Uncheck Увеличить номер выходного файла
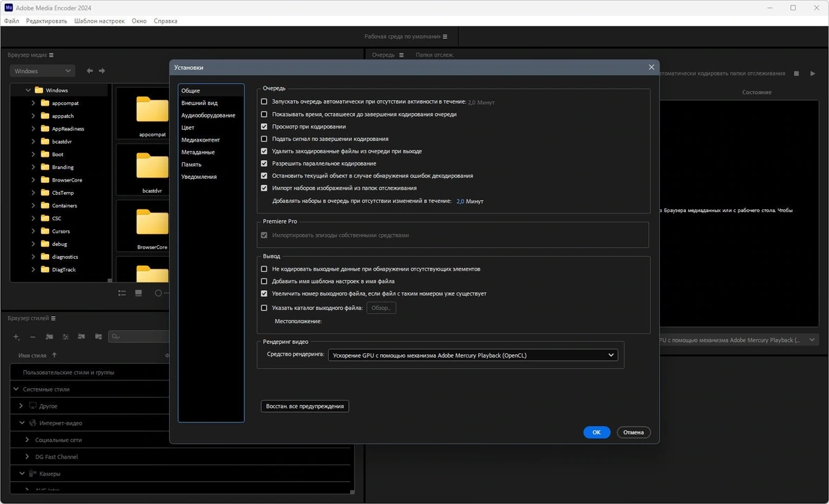The width and height of the screenshot is (829, 504). (x=264, y=293)
